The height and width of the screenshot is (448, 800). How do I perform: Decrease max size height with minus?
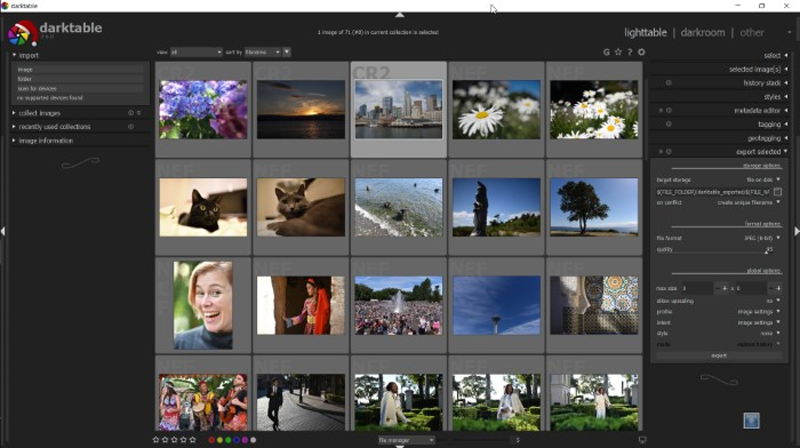[x=771, y=288]
